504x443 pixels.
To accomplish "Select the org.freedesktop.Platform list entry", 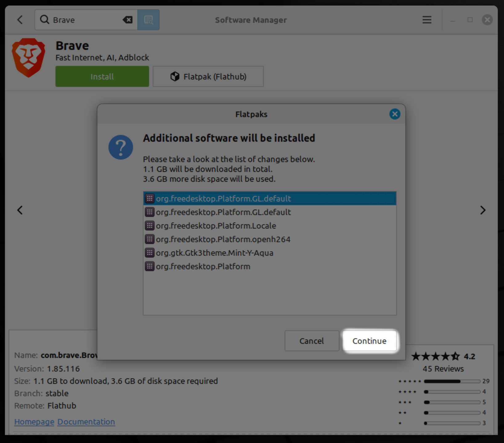I will click(270, 266).
